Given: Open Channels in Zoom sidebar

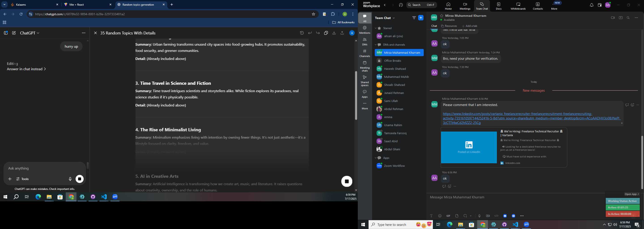Looking at the screenshot, I should [365, 53].
